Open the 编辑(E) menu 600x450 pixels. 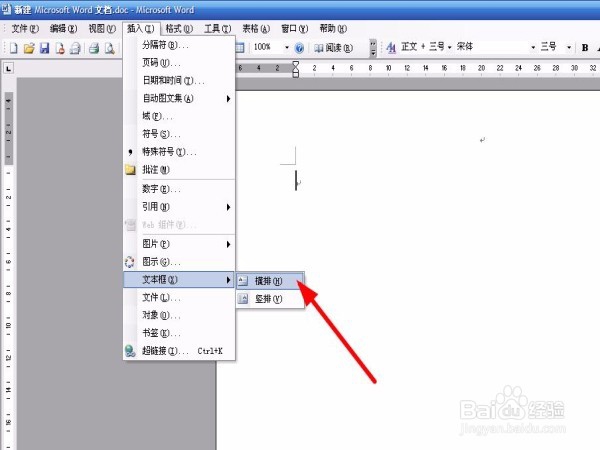pyautogui.click(x=63, y=29)
